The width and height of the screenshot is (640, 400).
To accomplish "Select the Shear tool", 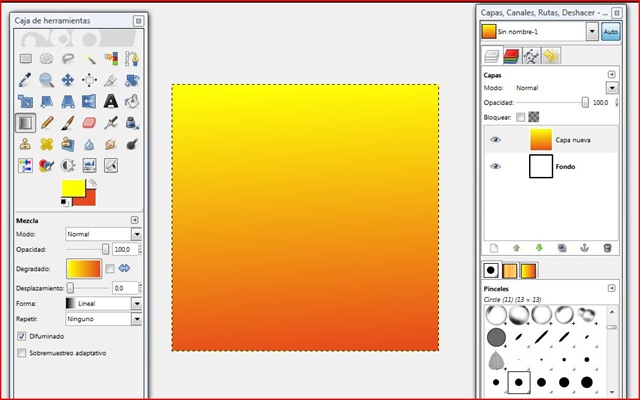I will (47, 101).
